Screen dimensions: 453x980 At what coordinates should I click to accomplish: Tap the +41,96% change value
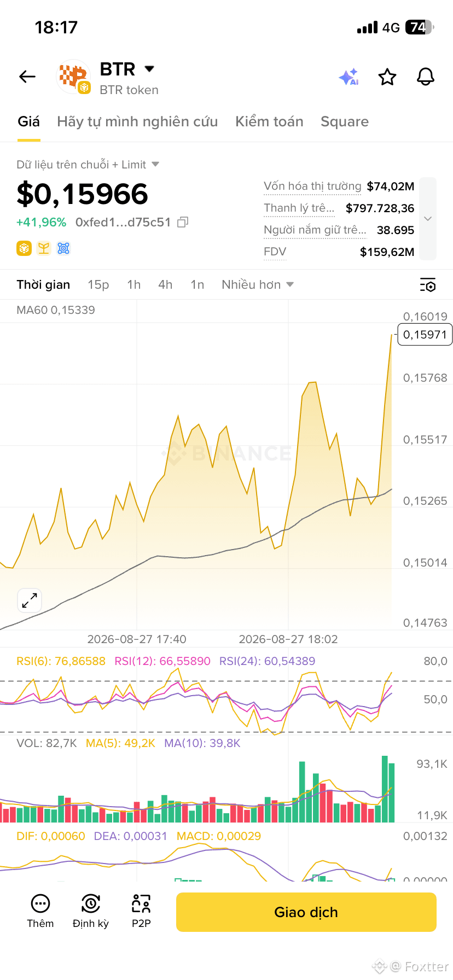pyautogui.click(x=42, y=222)
